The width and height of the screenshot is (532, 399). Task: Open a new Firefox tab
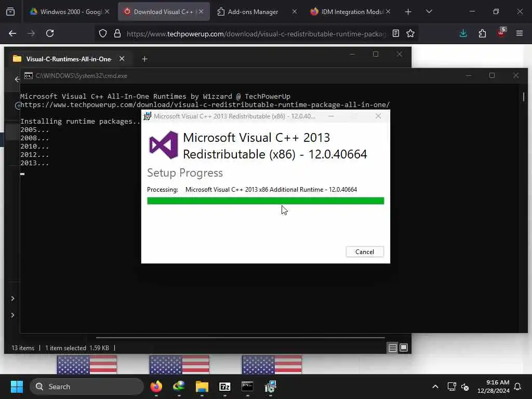tap(408, 12)
